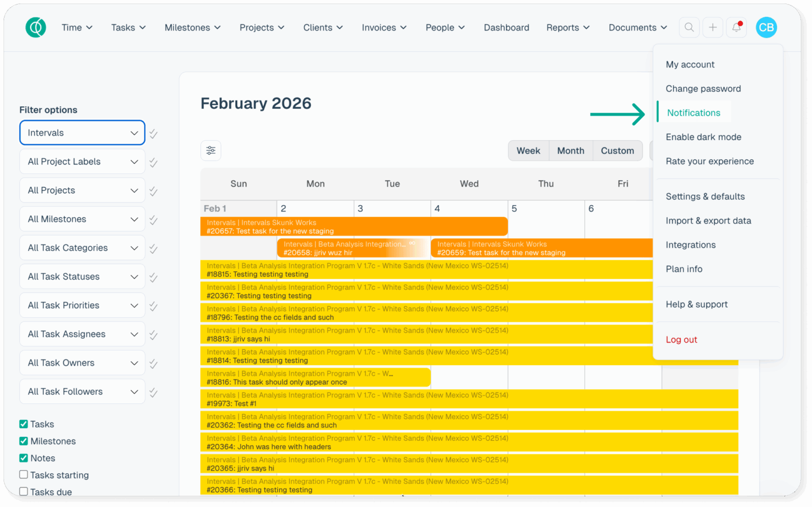Uncheck the Milestones checkbox

coord(23,441)
